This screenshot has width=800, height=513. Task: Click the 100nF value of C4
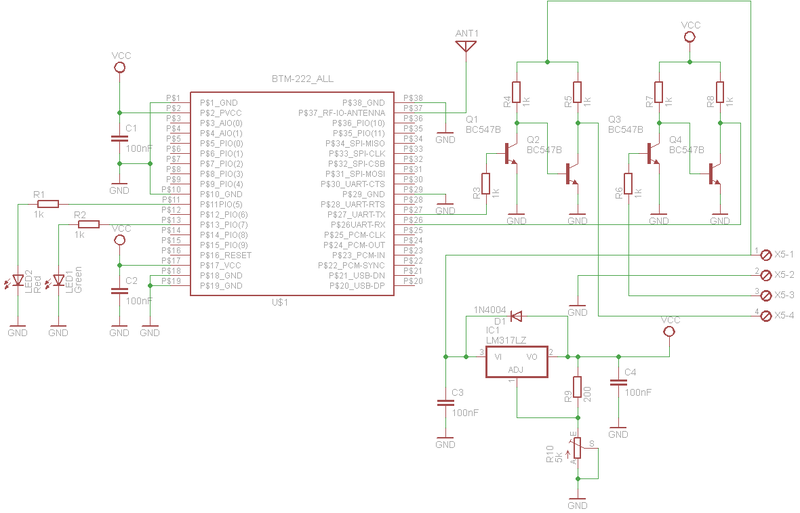click(x=638, y=393)
